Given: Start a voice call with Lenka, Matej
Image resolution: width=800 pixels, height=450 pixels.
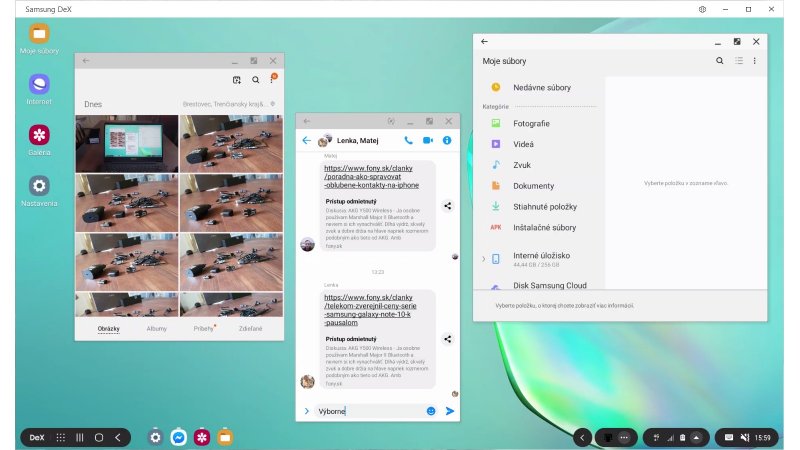Looking at the screenshot, I should (x=408, y=141).
